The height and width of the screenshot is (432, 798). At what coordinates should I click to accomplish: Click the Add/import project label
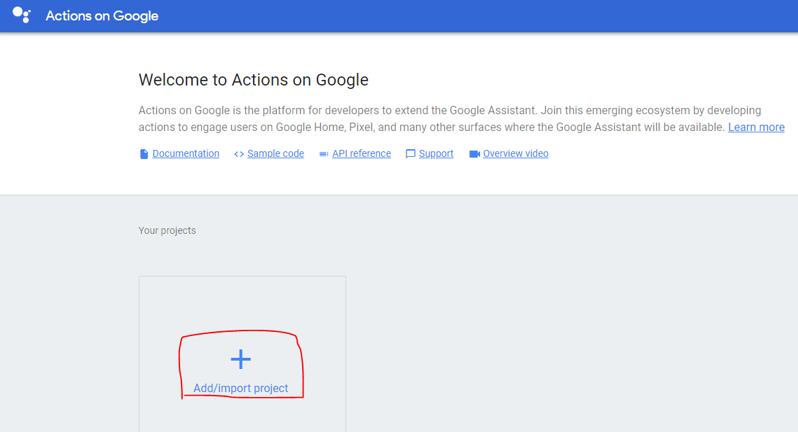(x=241, y=388)
